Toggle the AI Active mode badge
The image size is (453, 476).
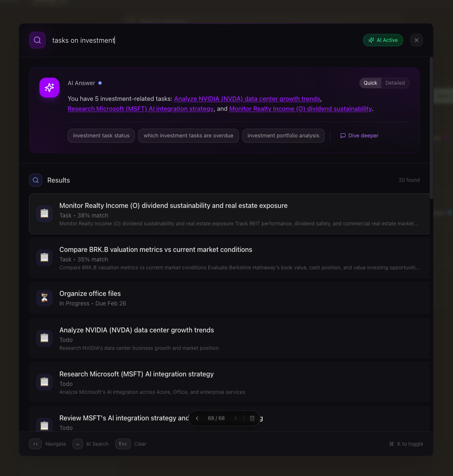383,40
